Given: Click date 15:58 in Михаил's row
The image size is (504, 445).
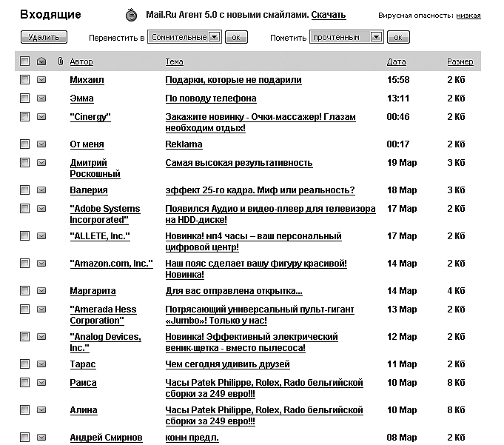Looking at the screenshot, I should tap(398, 80).
